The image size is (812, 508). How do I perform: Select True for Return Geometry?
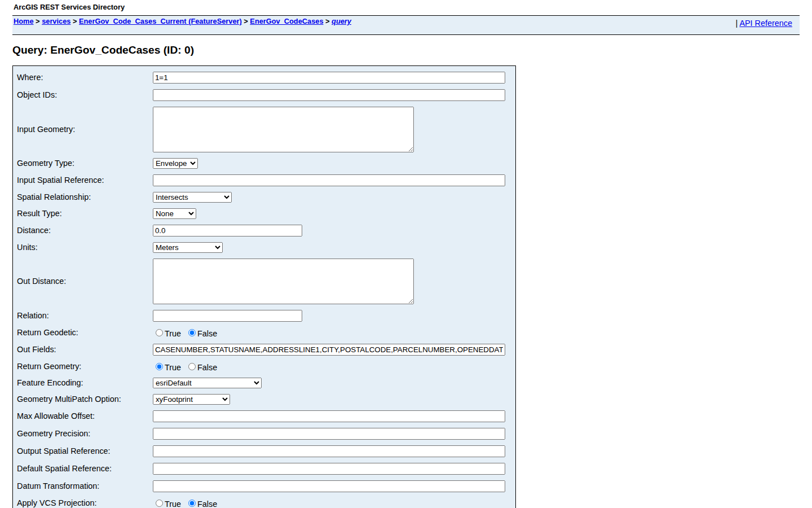[x=159, y=367]
